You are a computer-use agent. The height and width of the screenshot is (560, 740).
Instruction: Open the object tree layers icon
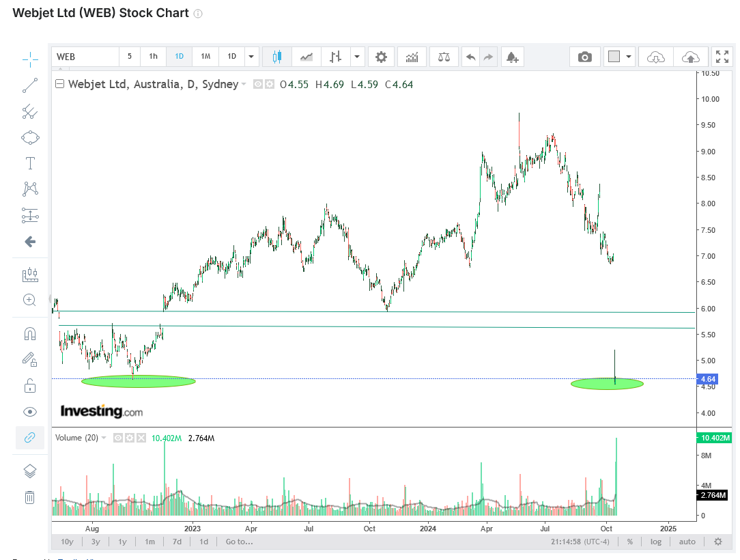click(x=30, y=471)
